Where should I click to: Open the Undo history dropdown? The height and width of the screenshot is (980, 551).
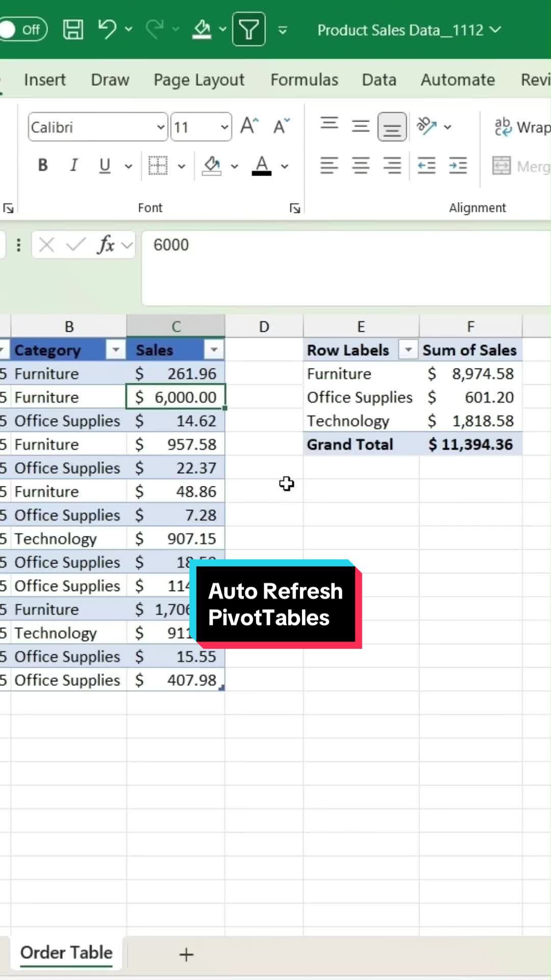pyautogui.click(x=129, y=30)
